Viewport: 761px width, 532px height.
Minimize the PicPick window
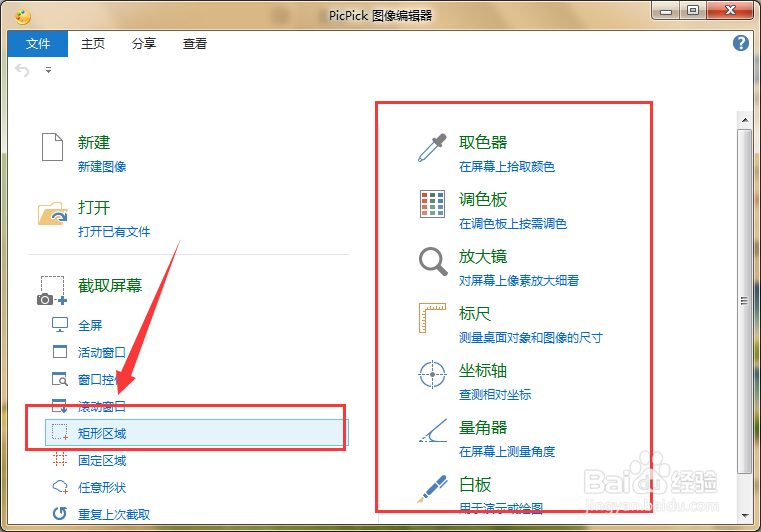coord(666,11)
